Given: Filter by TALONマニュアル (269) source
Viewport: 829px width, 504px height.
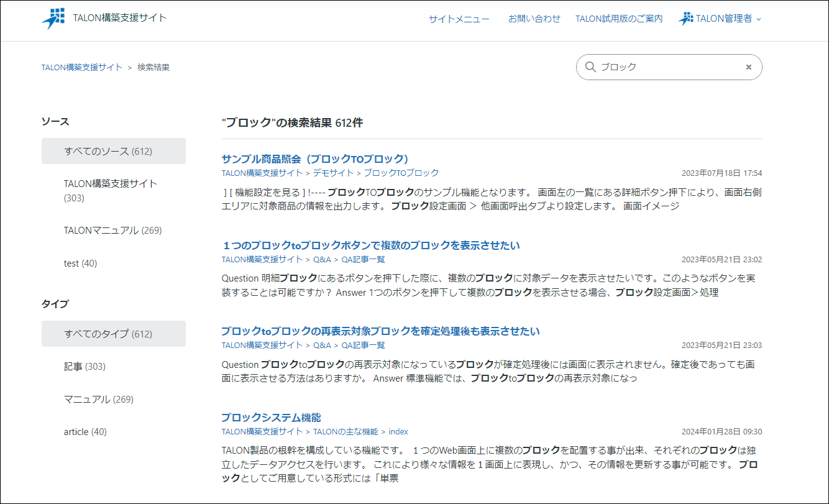Looking at the screenshot, I should [114, 231].
